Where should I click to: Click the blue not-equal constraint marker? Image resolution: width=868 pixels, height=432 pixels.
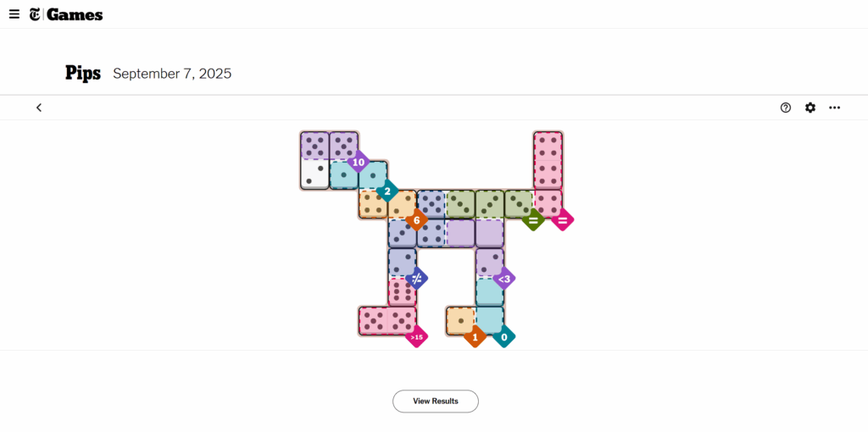click(416, 278)
